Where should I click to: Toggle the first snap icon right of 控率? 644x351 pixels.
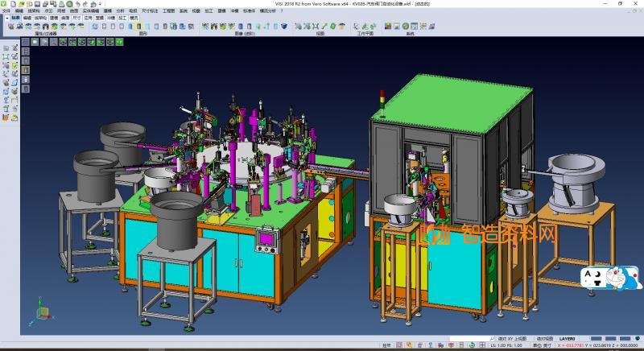pyautogui.click(x=400, y=345)
